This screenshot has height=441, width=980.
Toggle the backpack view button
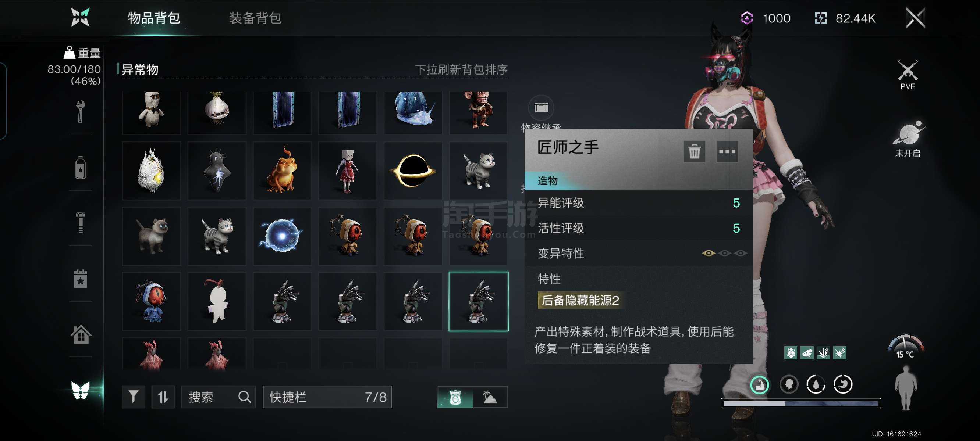(455, 397)
